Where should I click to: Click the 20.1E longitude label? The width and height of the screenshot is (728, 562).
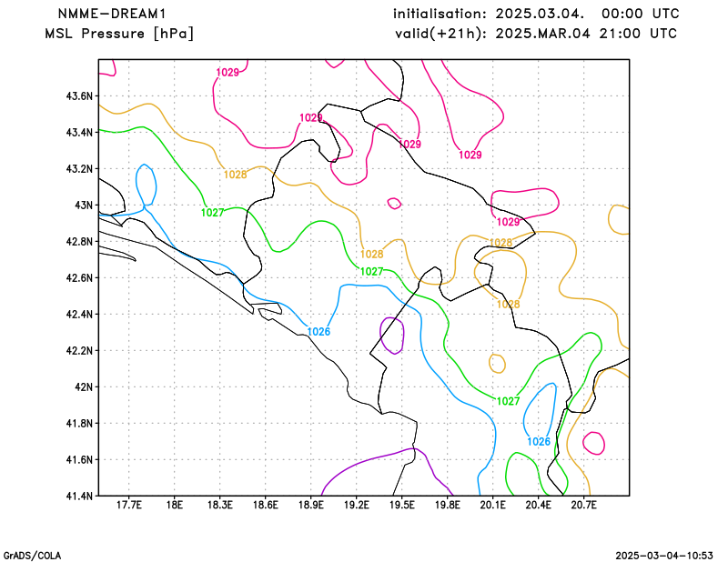pos(492,505)
